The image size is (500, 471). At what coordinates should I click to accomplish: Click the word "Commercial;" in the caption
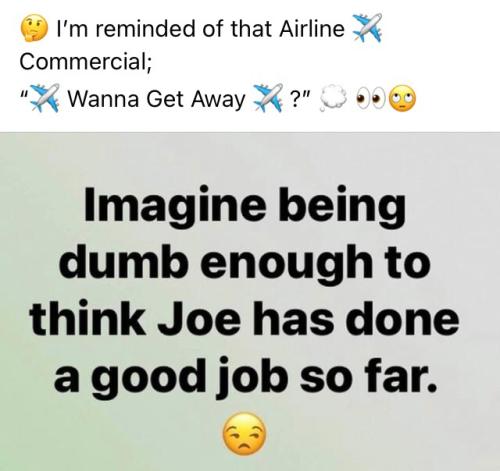86,61
